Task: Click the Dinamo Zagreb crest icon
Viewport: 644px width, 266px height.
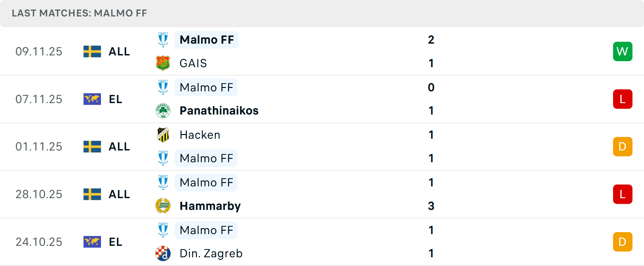Action: [163, 253]
